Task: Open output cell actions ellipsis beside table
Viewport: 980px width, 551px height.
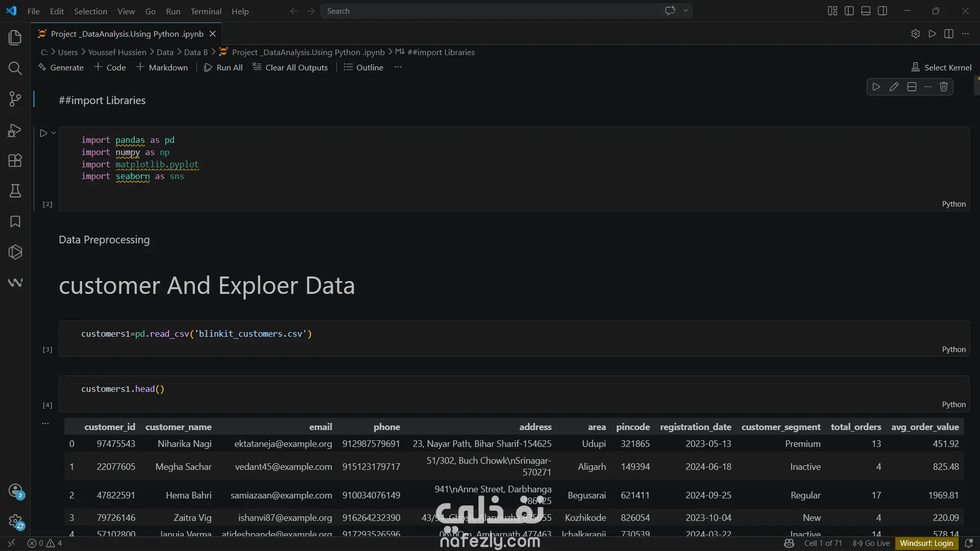Action: [x=45, y=423]
